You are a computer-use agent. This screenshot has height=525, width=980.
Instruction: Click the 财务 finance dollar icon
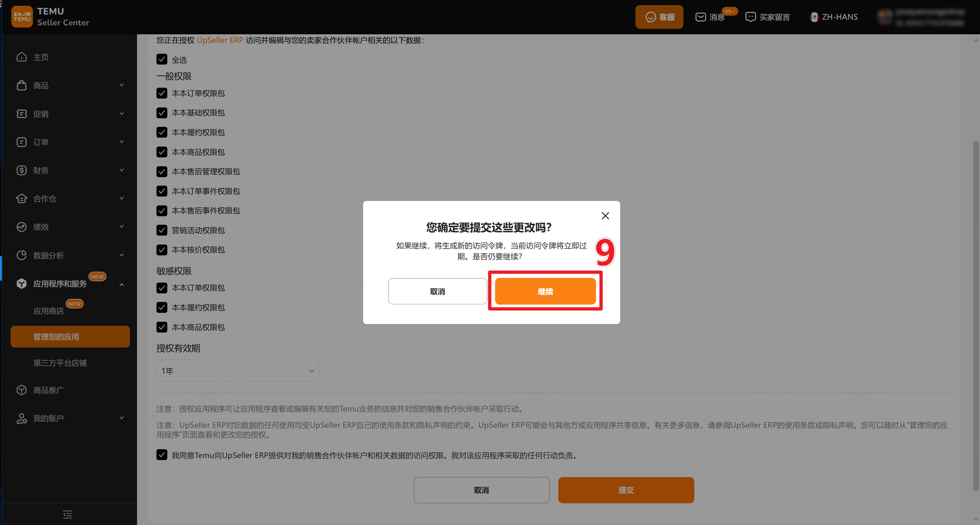click(22, 170)
